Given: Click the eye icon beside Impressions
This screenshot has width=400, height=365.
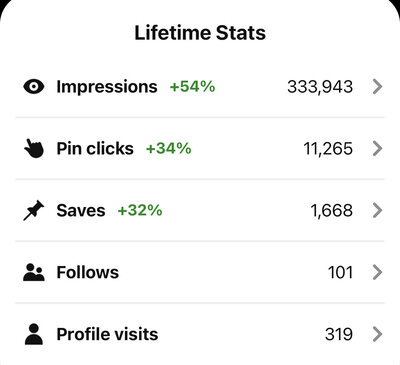Looking at the screenshot, I should point(34,87).
